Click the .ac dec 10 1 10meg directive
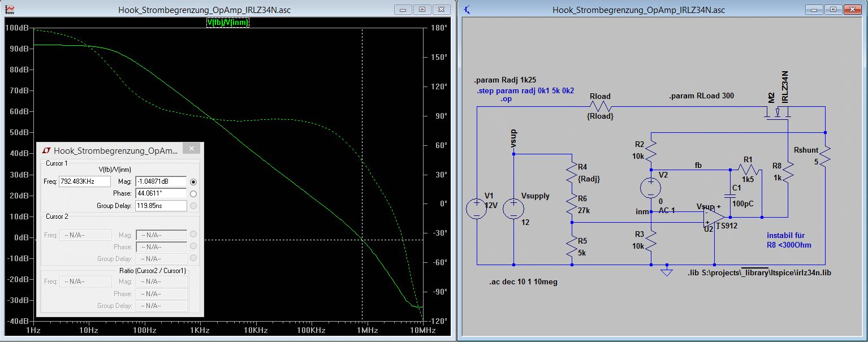868x342 pixels. tap(523, 282)
